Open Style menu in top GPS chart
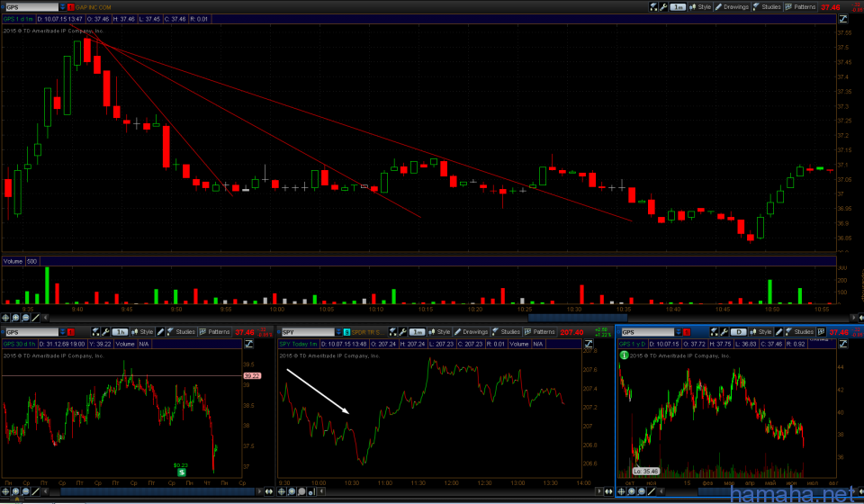 [x=700, y=7]
